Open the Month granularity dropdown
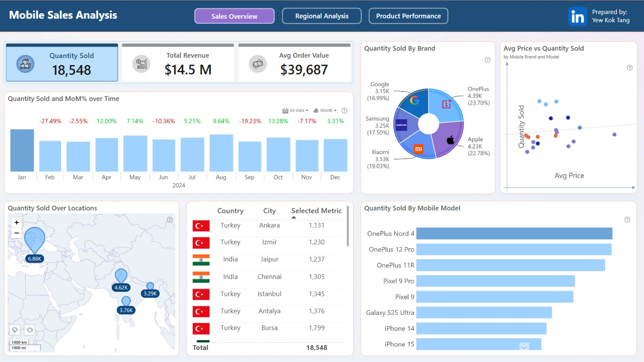Screen dimensions: 644x362 [x=325, y=111]
